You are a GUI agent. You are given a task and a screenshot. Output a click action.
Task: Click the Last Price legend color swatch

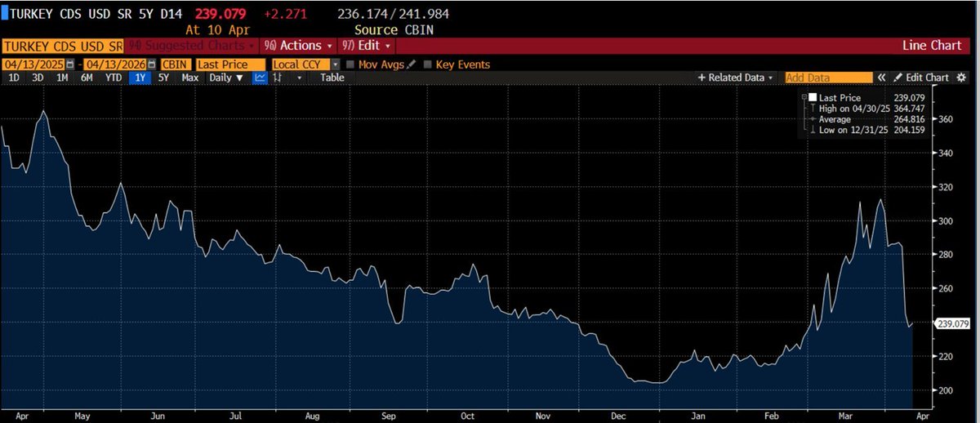(813, 98)
